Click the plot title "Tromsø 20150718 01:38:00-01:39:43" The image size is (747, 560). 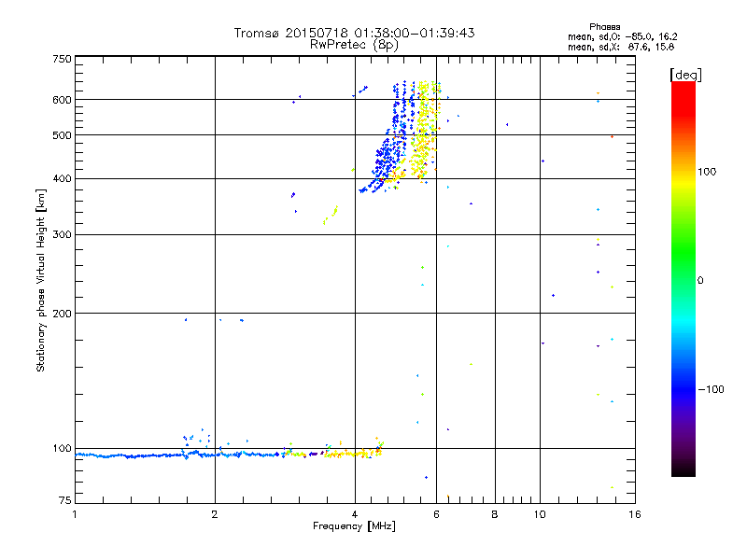354,33
